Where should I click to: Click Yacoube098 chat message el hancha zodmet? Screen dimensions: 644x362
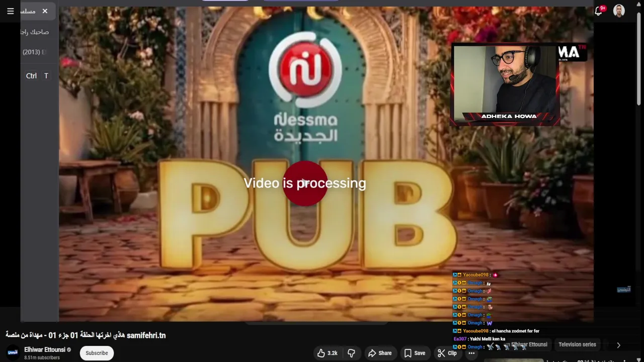[496, 331]
